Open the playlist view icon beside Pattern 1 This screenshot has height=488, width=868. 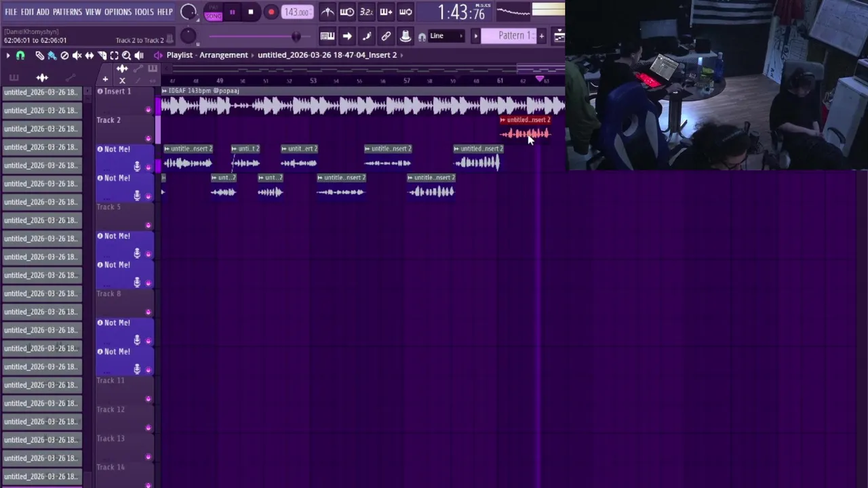[x=559, y=36]
